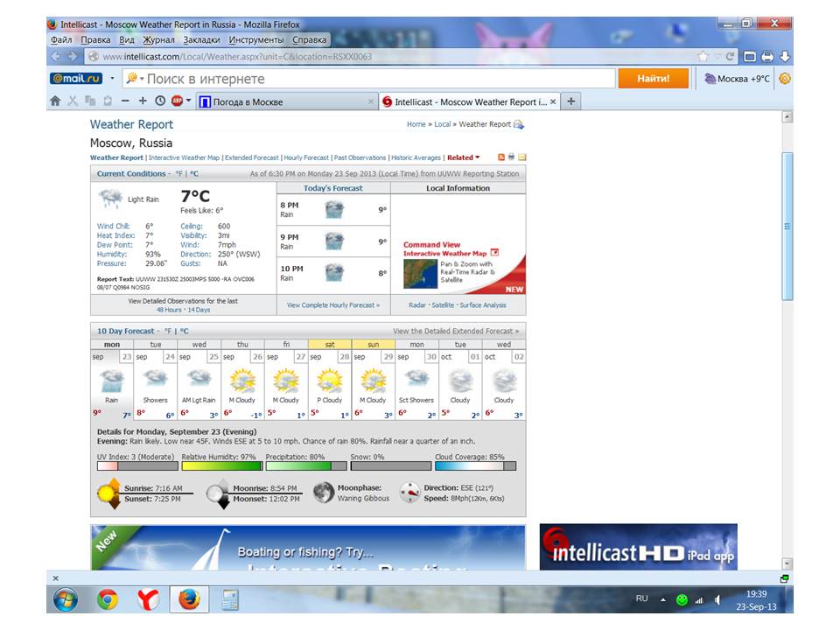Toggle the bookmark star in the address bar

[703, 57]
